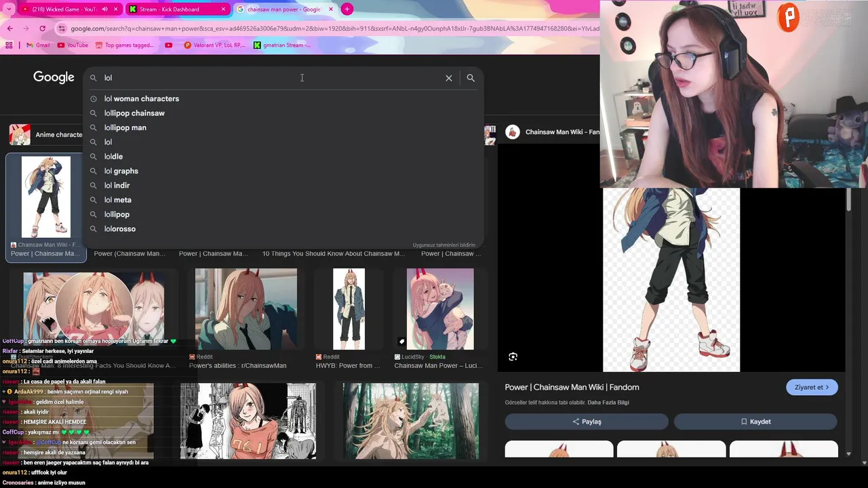The width and height of the screenshot is (868, 488).
Task: View site information icon in address bar
Action: click(x=62, y=28)
